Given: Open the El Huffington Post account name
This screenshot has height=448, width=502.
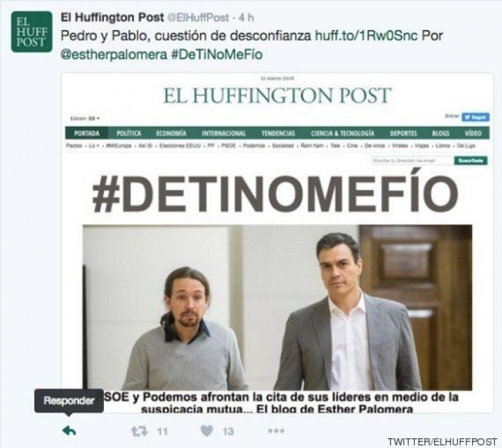Looking at the screenshot, I should pyautogui.click(x=112, y=17).
